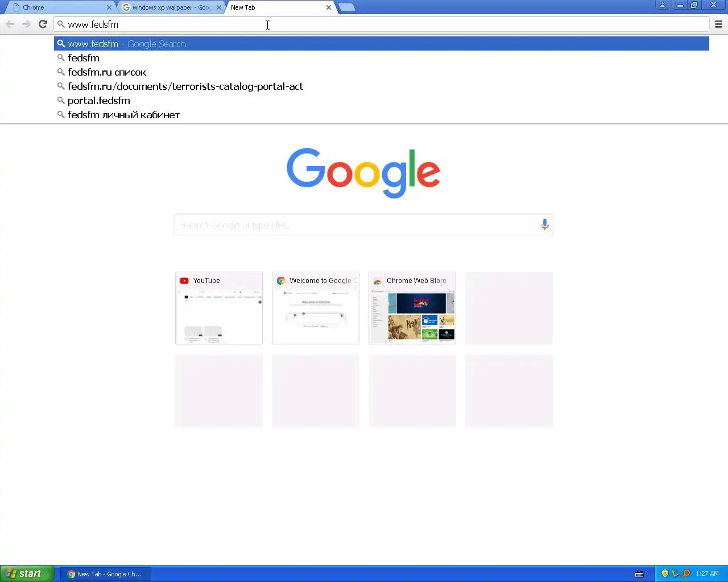This screenshot has height=582, width=728.
Task: Click the green tray icon beside the shield
Action: (675, 573)
